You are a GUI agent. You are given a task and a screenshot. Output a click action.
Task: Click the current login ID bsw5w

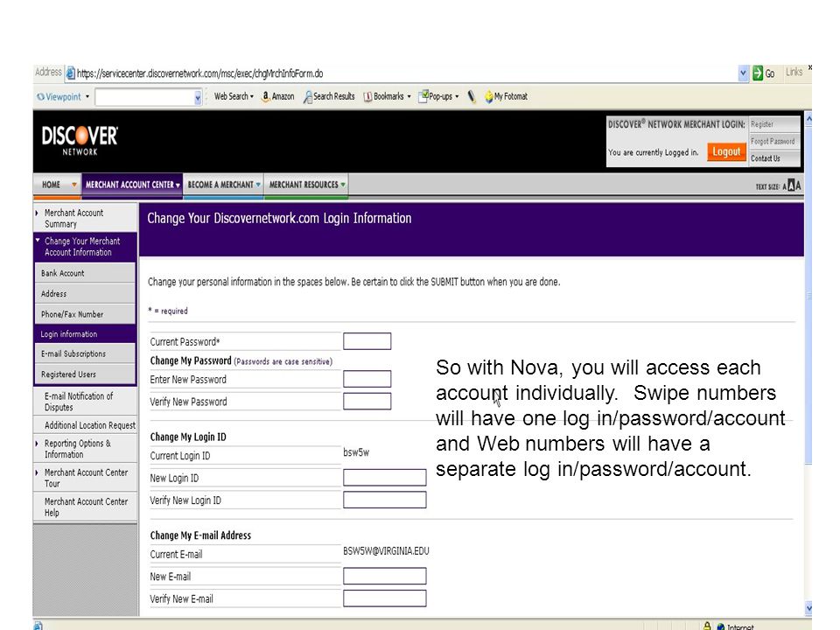coord(356,452)
